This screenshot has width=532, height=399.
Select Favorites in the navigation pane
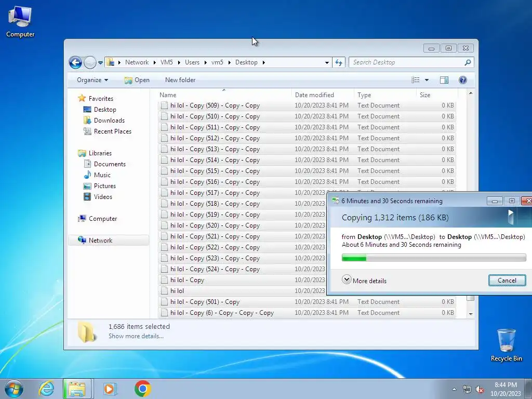(x=101, y=98)
